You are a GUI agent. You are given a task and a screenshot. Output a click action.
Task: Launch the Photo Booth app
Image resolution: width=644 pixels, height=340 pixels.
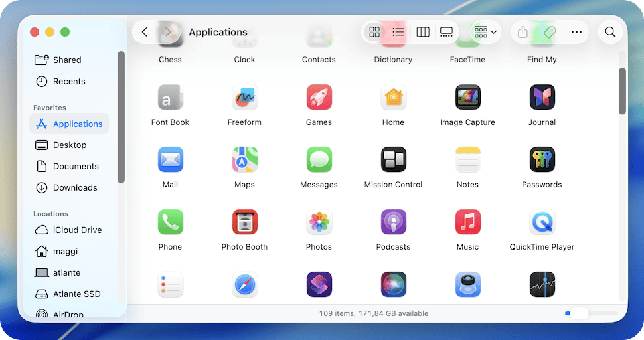click(x=244, y=222)
